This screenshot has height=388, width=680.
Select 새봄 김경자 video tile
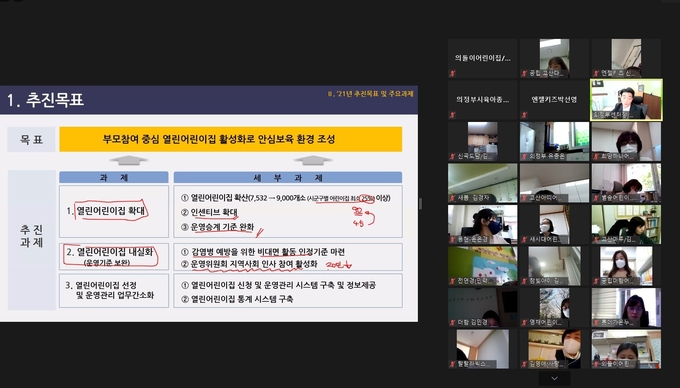click(483, 183)
